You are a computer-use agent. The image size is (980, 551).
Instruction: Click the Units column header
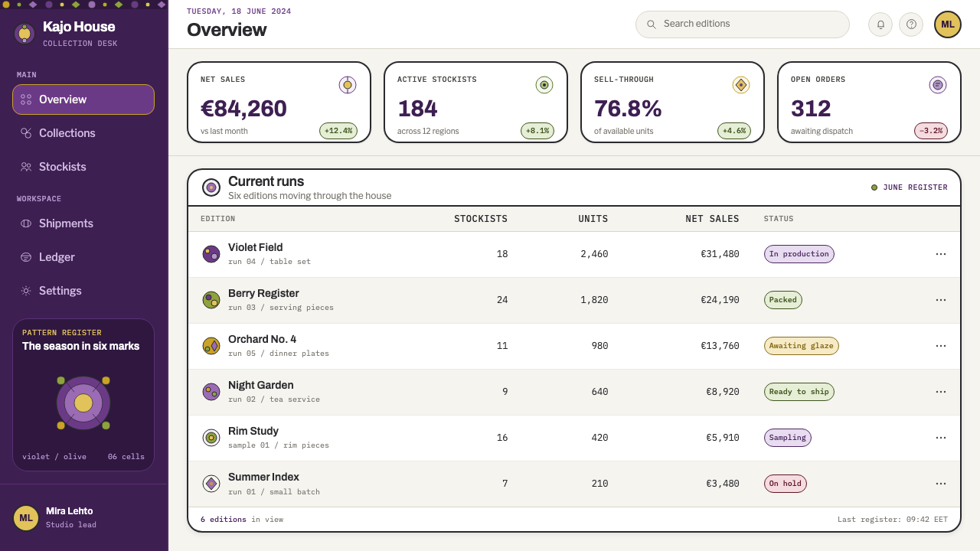593,219
